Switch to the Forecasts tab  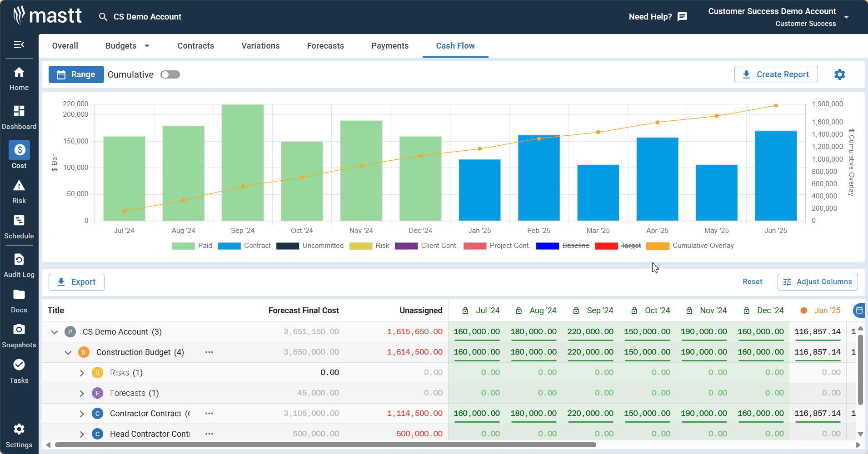click(x=325, y=45)
